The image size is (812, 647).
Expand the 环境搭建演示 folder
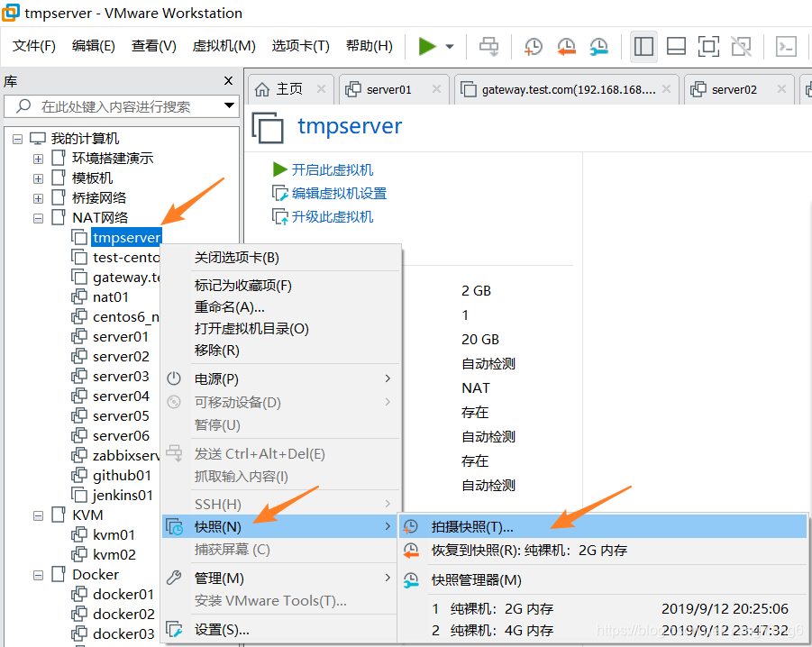39,159
